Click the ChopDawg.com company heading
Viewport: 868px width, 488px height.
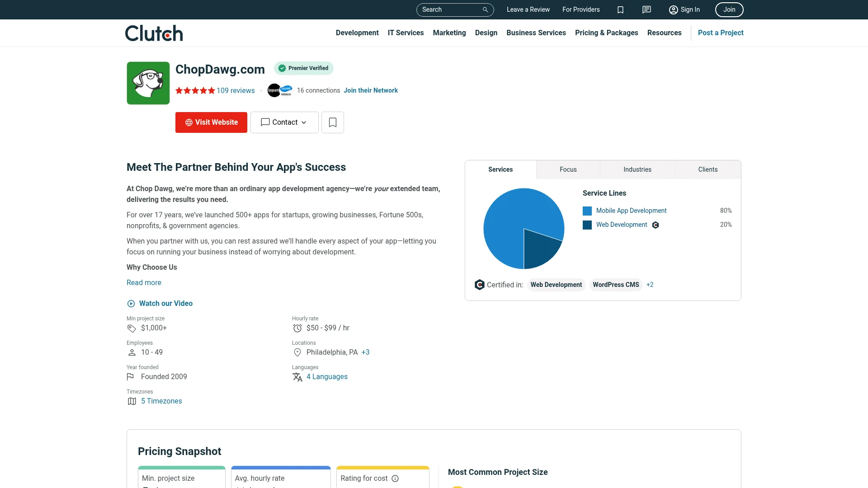pyautogui.click(x=220, y=69)
